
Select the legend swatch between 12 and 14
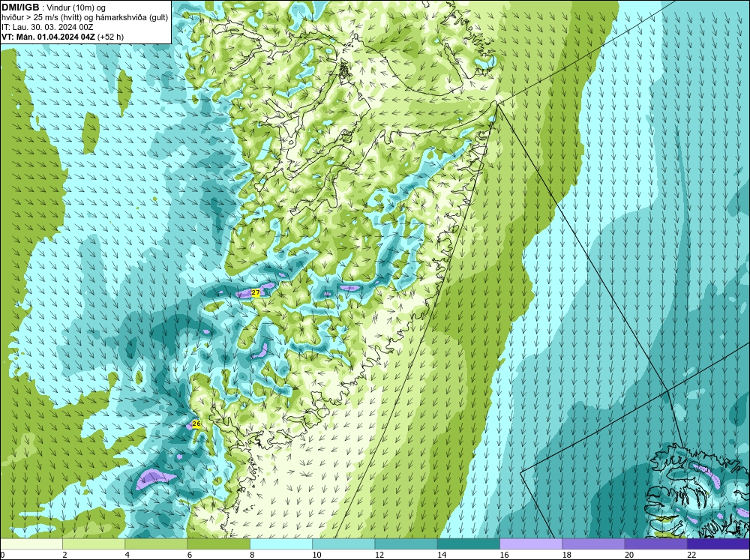coord(406,544)
